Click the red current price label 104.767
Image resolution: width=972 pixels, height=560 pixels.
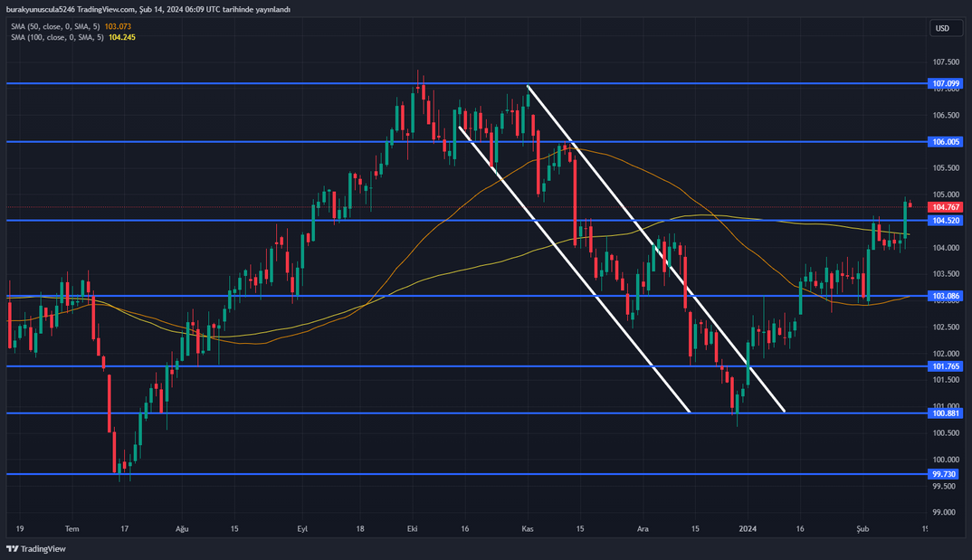point(946,207)
